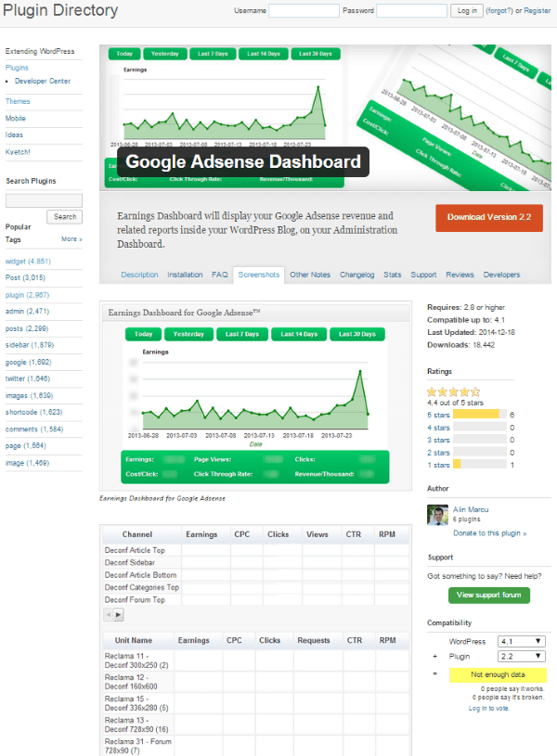Go to the Other Notes tab

(310, 275)
